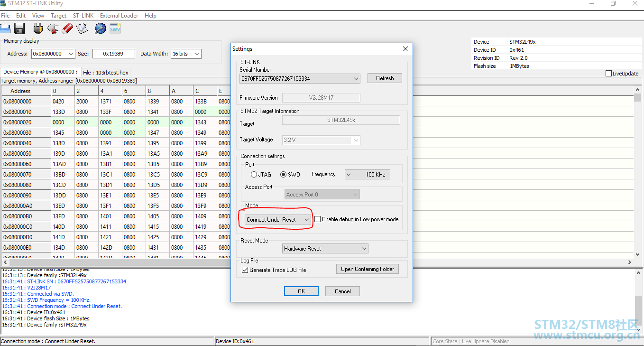Disconnect from target using red-X plug icon
Image resolution: width=644 pixels, height=346 pixels.
click(53, 28)
